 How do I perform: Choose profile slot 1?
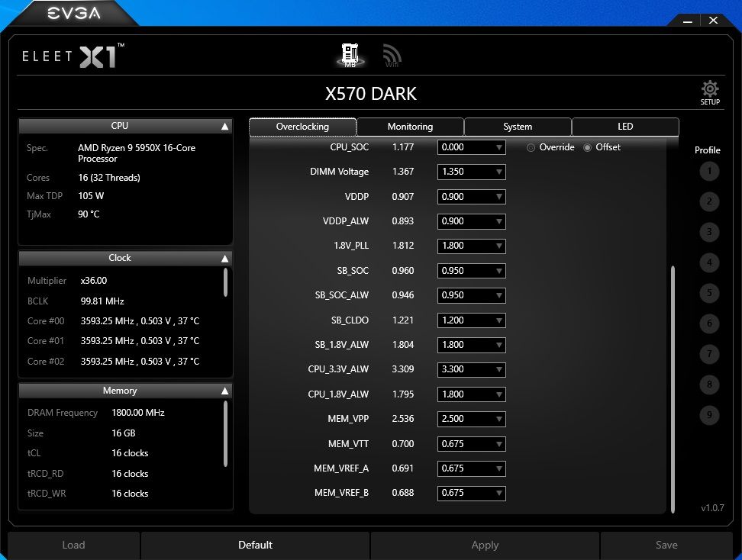tap(709, 171)
